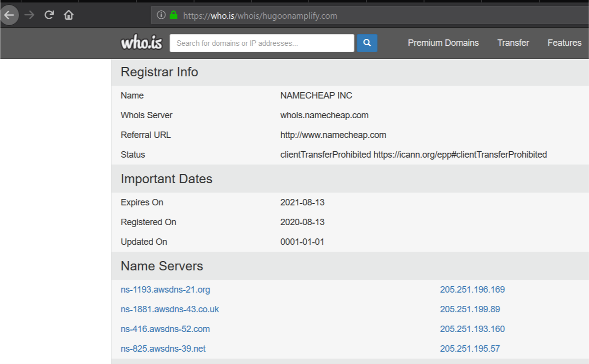
Task: Open the ns-1193.awsdns-21.org name server link
Action: click(165, 290)
